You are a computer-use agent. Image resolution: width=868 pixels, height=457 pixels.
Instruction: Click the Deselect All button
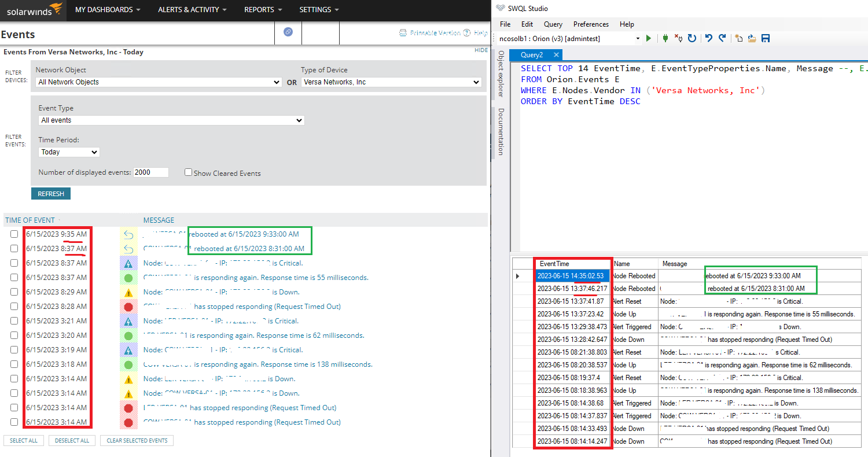[x=72, y=441]
